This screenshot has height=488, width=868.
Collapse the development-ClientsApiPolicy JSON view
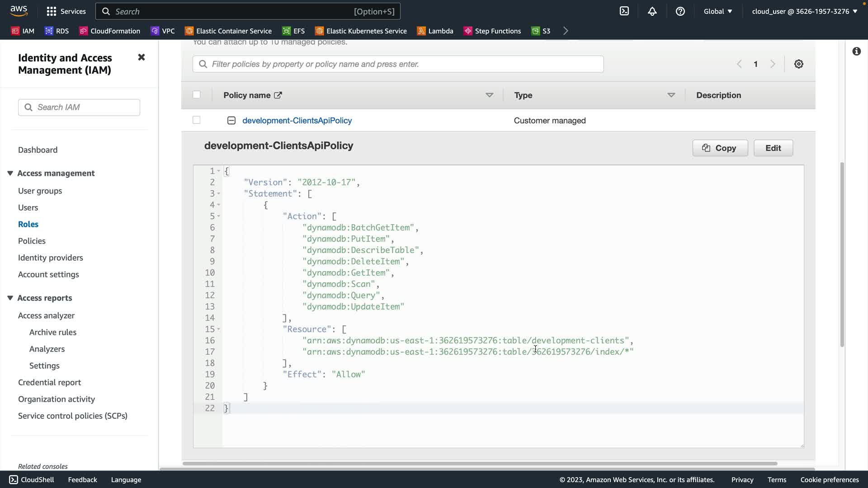231,121
